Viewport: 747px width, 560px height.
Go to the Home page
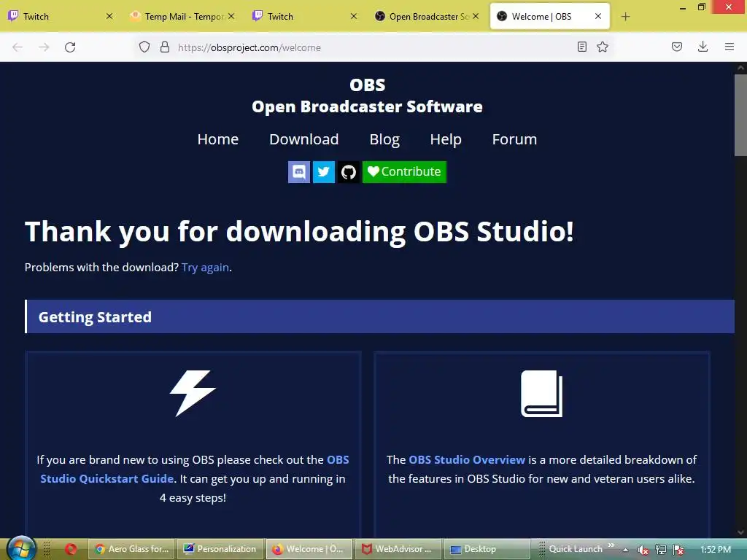(217, 139)
